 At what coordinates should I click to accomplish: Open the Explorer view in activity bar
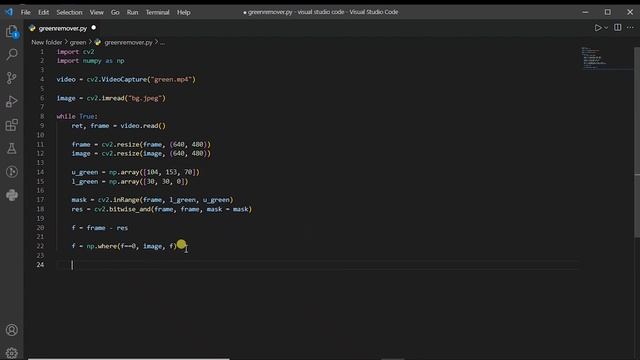coord(12,31)
